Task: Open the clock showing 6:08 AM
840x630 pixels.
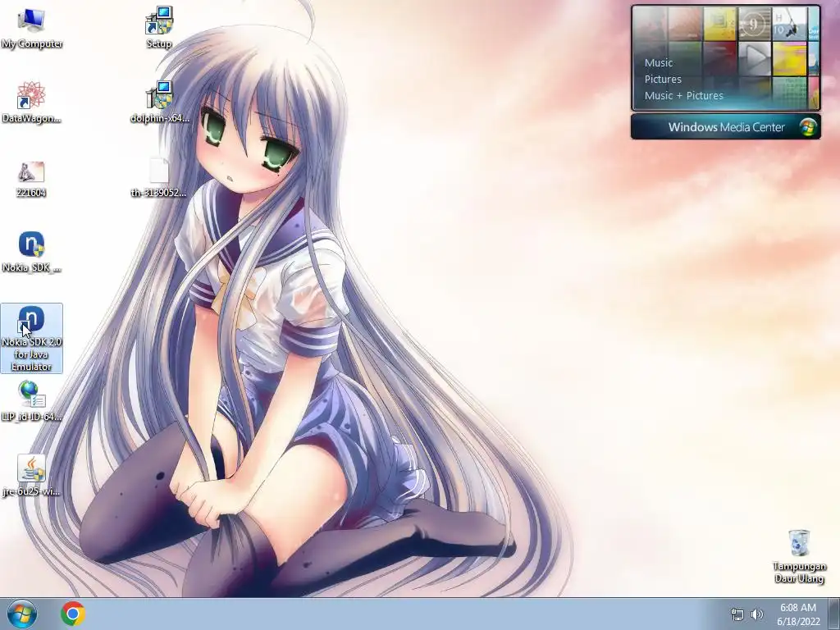Action: tap(798, 614)
